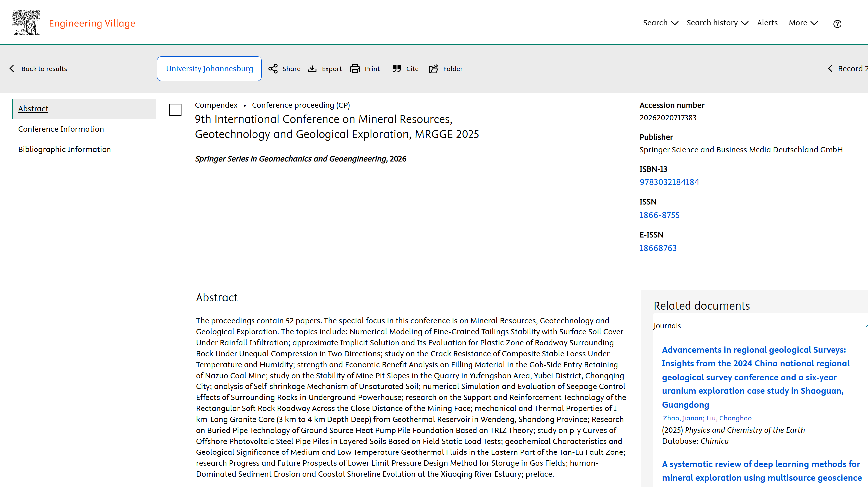Open author link Liu, Chonghao
868x487 pixels.
coord(729,418)
